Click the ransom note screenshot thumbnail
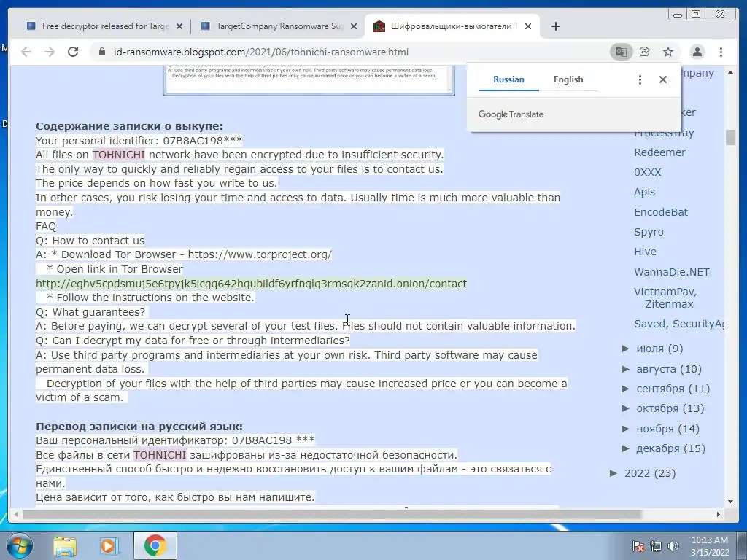747x560 pixels. click(x=309, y=80)
